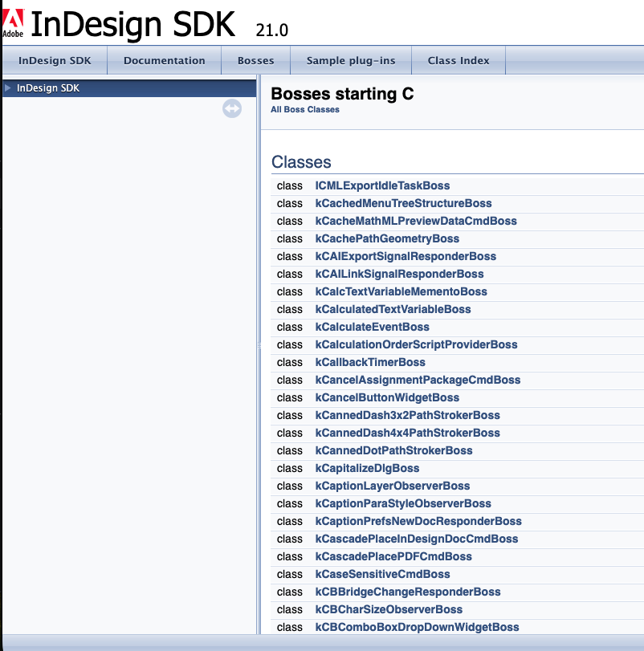This screenshot has height=651, width=644.
Task: Follow the All Boss Classes link
Action: [x=305, y=109]
